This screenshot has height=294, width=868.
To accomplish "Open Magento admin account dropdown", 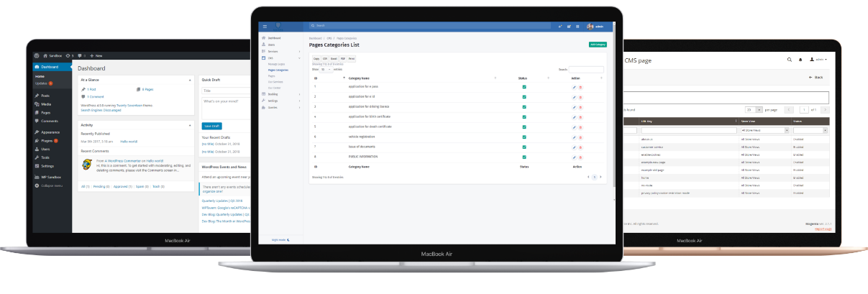I will (819, 60).
